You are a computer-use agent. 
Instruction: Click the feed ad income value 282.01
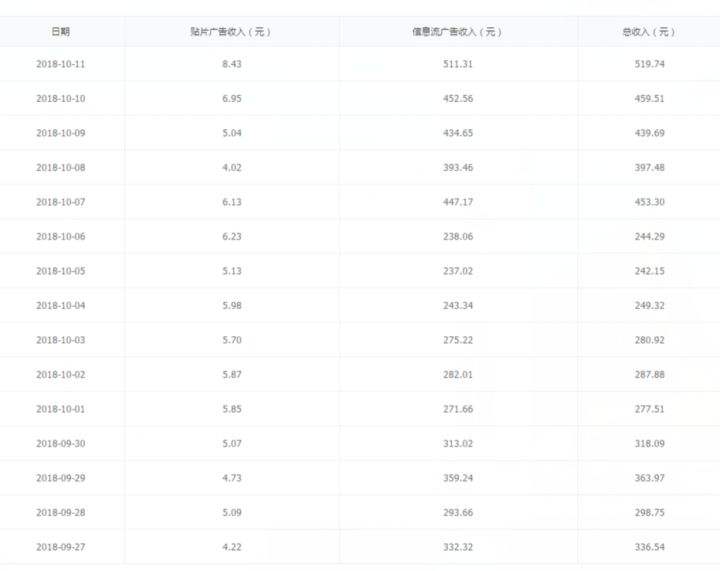(x=458, y=375)
